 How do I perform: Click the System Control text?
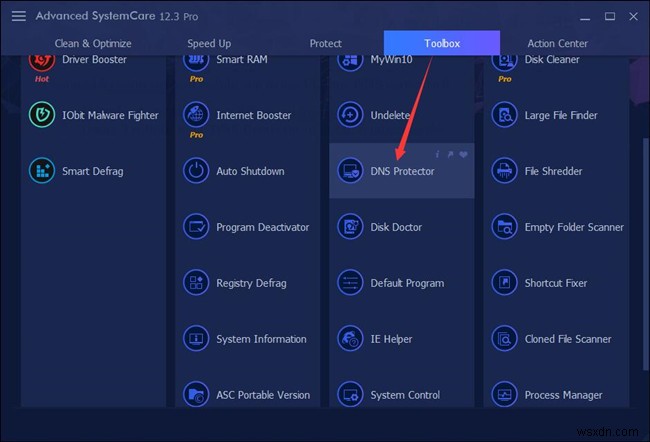[x=405, y=395]
